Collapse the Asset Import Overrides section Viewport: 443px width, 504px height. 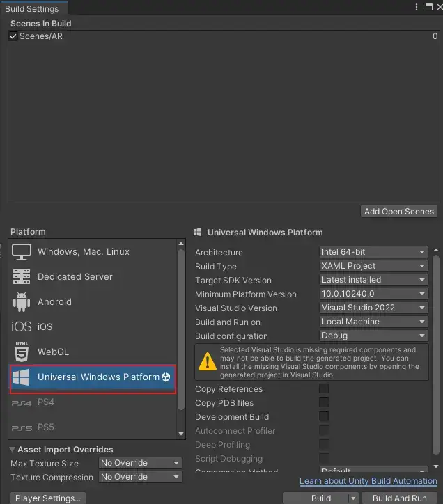[x=13, y=450]
